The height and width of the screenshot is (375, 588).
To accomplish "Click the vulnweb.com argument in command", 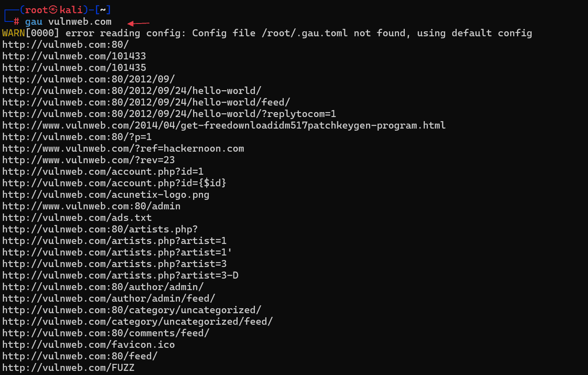I will 80,21.
